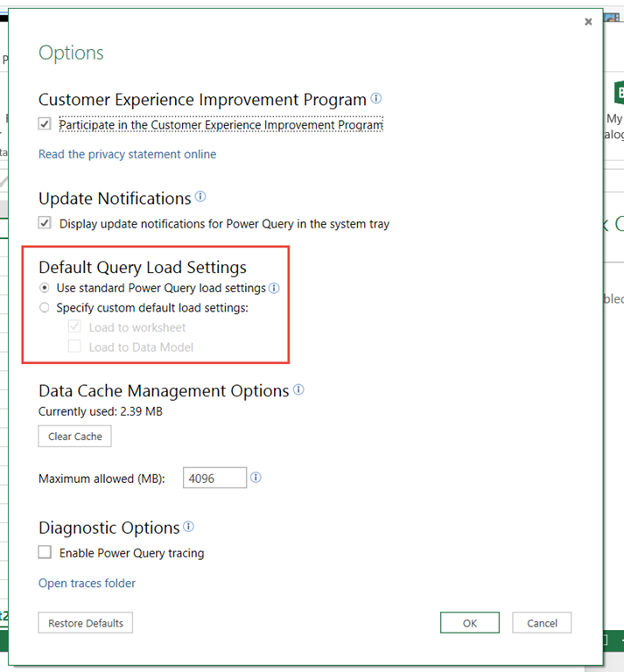
Task: Click info icon next to Update Notifications
Action: tap(200, 197)
